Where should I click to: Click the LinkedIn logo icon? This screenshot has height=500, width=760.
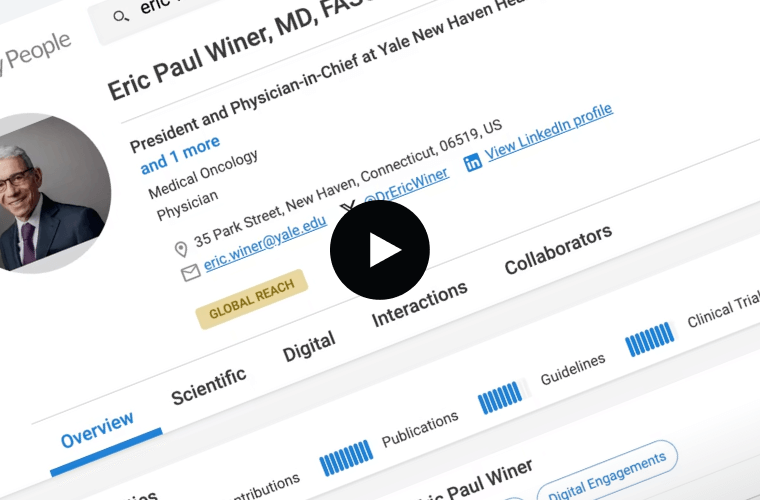[473, 162]
